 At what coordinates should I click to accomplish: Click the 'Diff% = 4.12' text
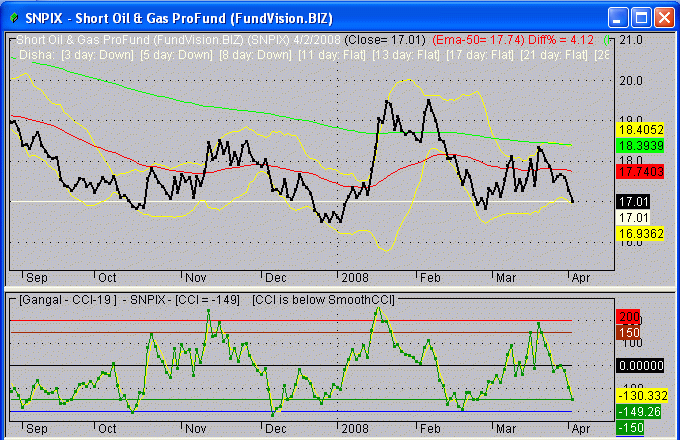click(561, 40)
